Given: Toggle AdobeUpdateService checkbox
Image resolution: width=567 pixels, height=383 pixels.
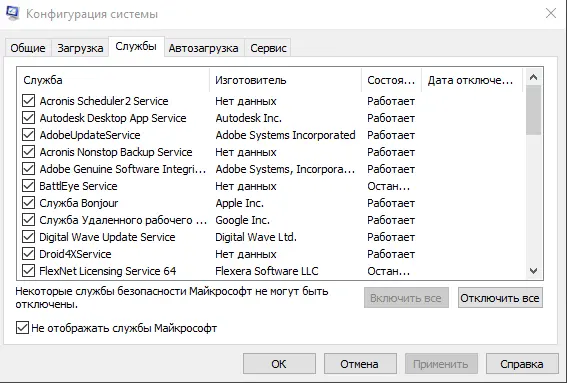Looking at the screenshot, I should [29, 135].
